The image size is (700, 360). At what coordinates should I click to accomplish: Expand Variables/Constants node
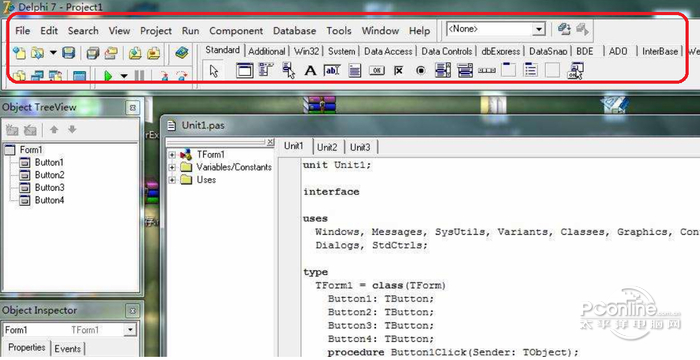coord(172,167)
